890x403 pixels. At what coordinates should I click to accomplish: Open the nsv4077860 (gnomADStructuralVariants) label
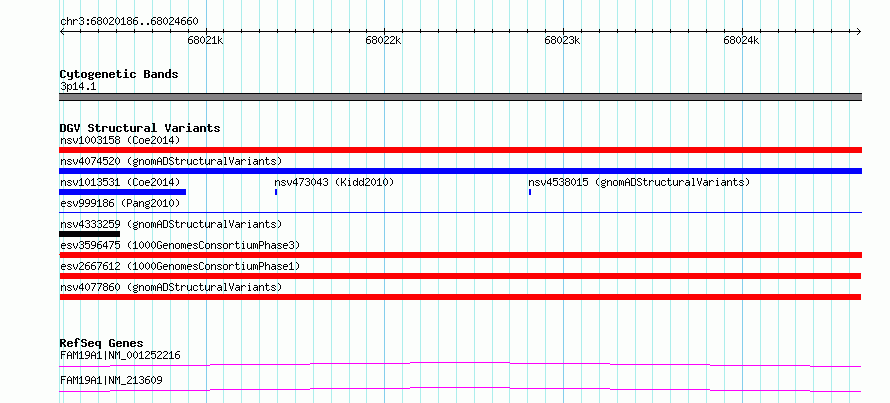[x=171, y=287]
